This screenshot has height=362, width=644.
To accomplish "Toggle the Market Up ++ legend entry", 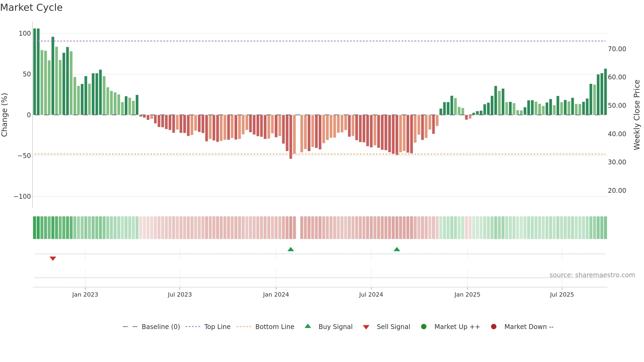I will point(451,327).
